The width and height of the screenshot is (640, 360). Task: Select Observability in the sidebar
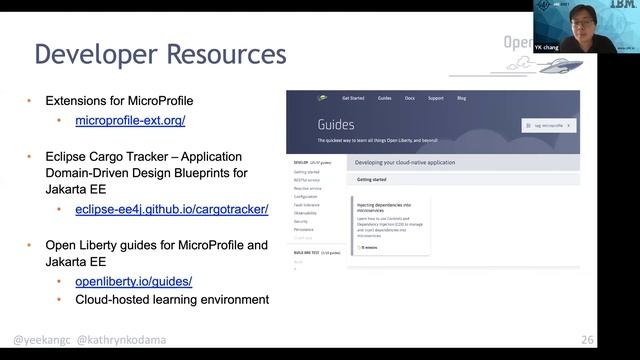point(305,213)
